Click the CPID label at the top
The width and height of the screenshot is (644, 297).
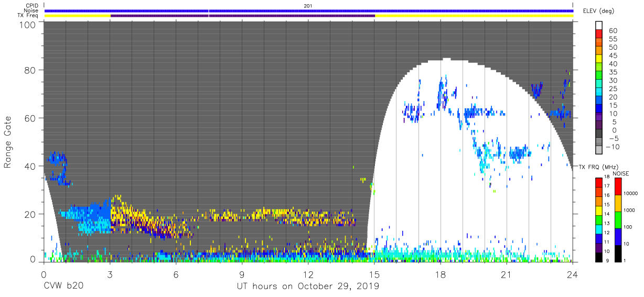tap(31, 5)
